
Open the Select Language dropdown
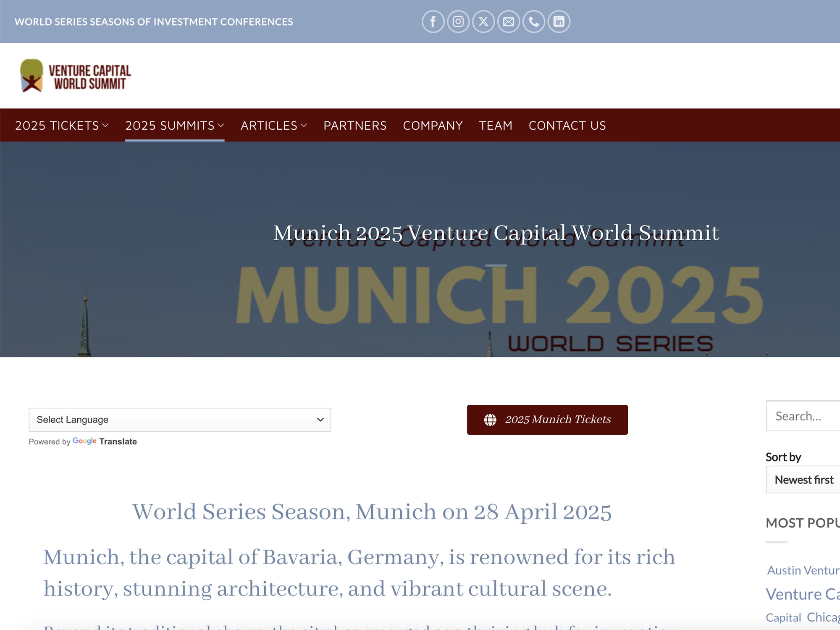[180, 420]
